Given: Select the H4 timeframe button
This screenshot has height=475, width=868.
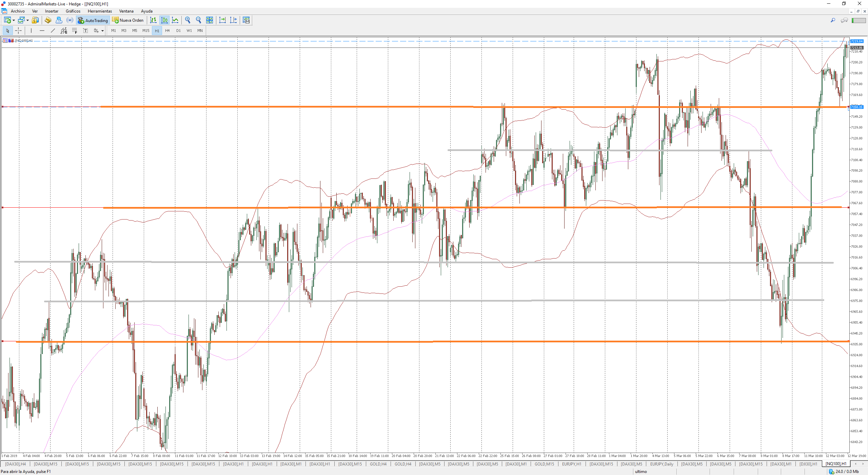Looking at the screenshot, I should coord(167,31).
